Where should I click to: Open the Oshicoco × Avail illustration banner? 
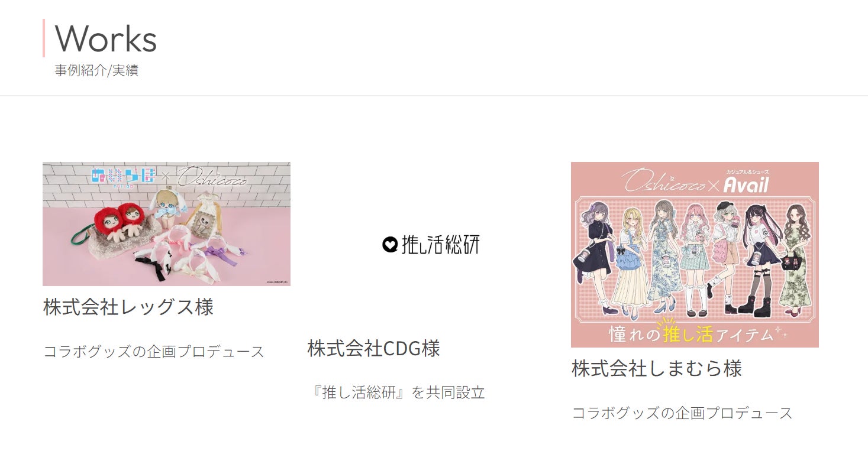coord(695,255)
